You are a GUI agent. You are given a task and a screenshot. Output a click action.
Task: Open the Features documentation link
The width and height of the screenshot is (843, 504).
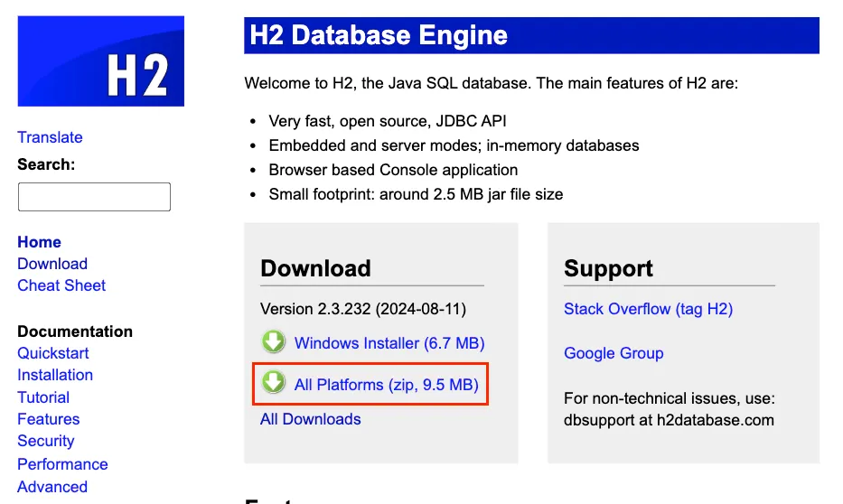pos(49,419)
